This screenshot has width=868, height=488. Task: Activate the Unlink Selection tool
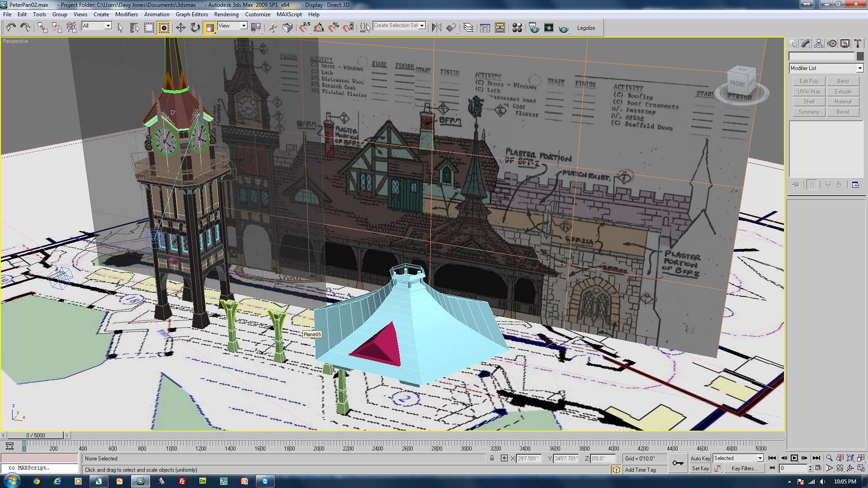pyautogui.click(x=57, y=28)
